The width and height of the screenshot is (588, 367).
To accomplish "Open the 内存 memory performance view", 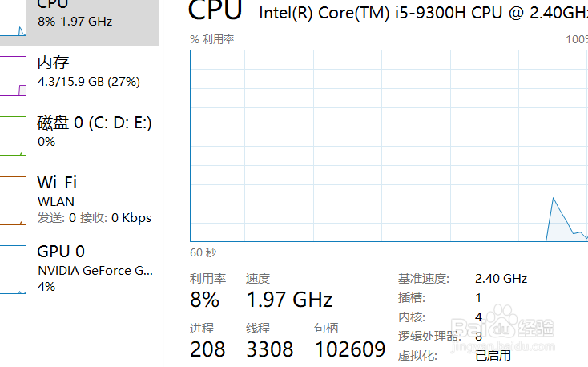I will tap(79, 75).
